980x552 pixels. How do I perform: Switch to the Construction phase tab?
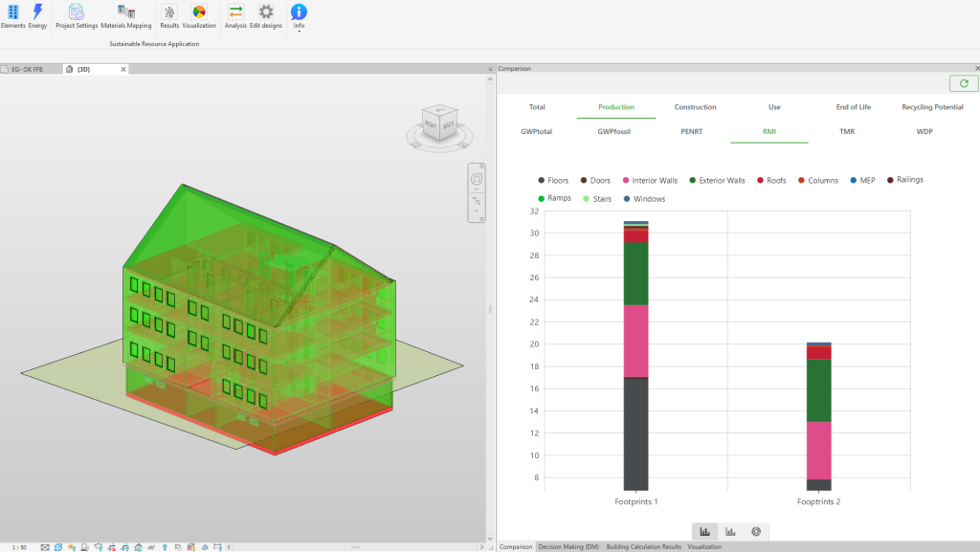(695, 107)
